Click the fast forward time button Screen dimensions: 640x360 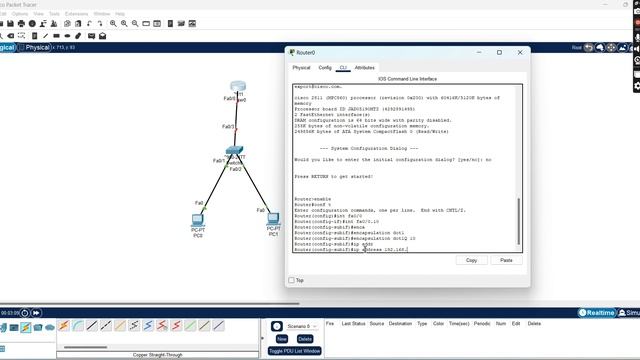point(36,313)
